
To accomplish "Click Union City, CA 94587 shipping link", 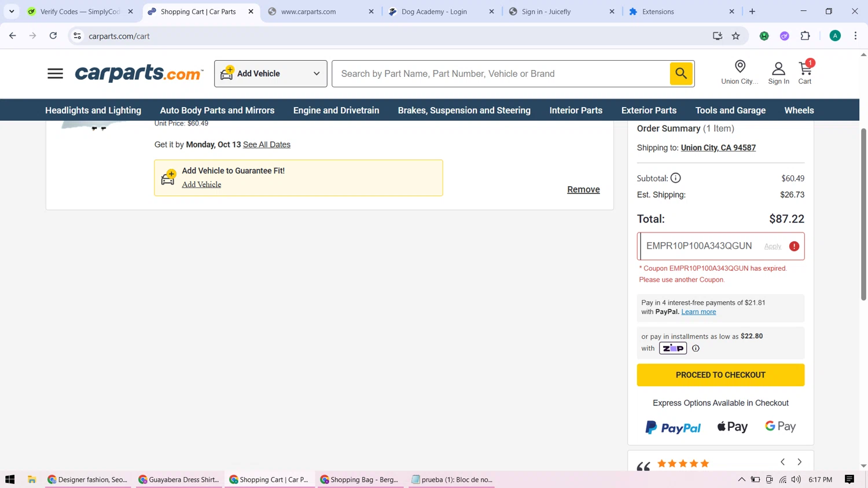I will 718,147.
